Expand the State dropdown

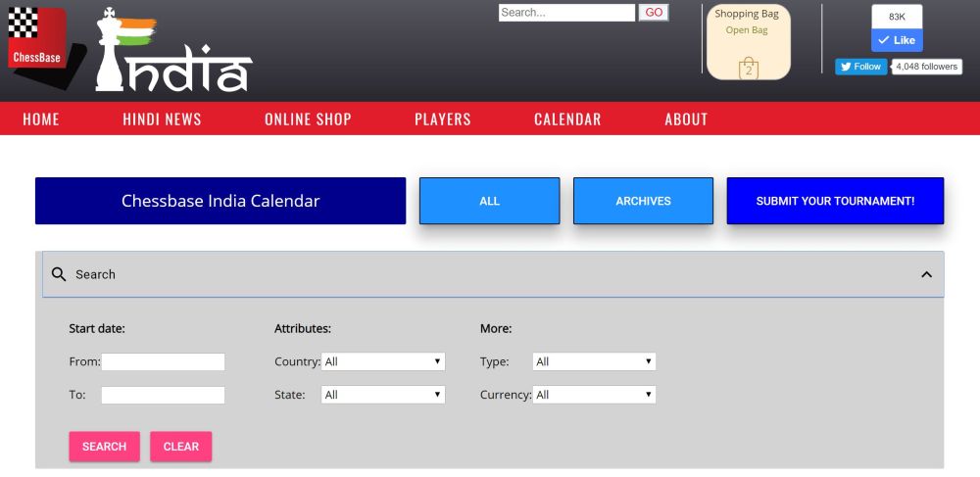pos(383,395)
